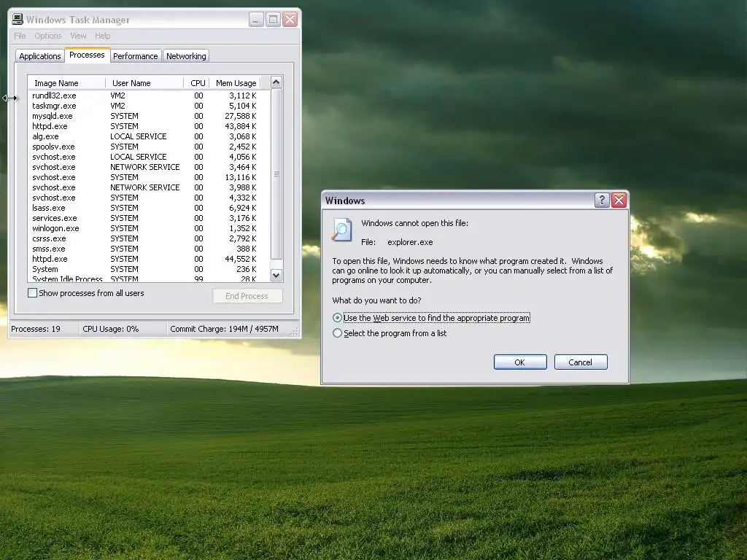Click the magnifier file icon in Windows dialog
This screenshot has width=747, height=560.
coord(342,230)
